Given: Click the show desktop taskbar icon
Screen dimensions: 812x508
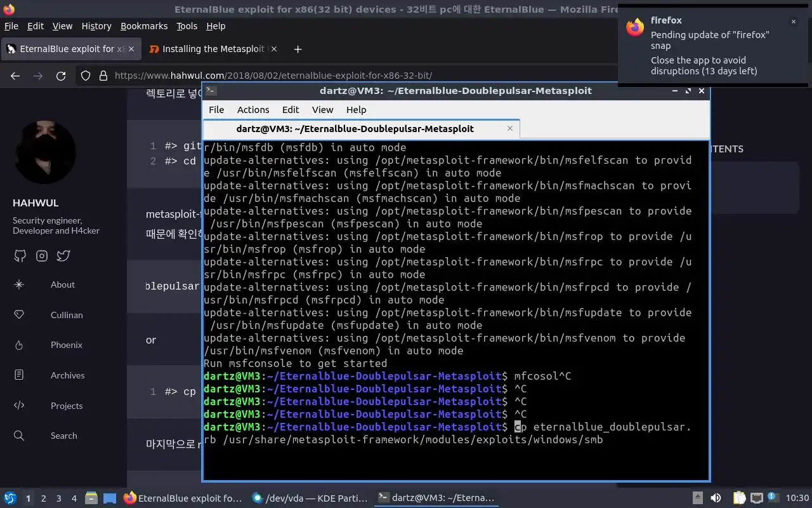Looking at the screenshot, I should coord(110,498).
